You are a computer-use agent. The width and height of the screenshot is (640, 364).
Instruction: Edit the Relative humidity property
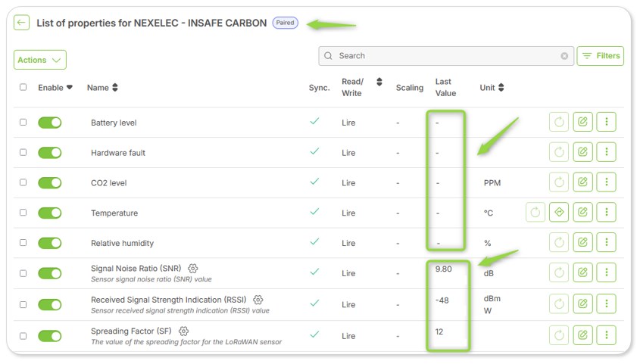(x=582, y=242)
